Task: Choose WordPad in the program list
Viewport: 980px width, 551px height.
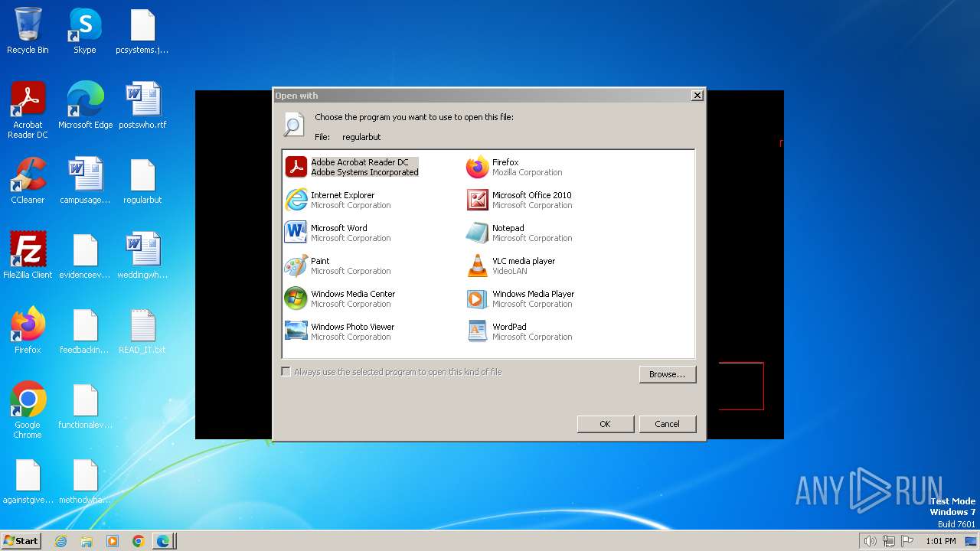Action: click(x=519, y=331)
